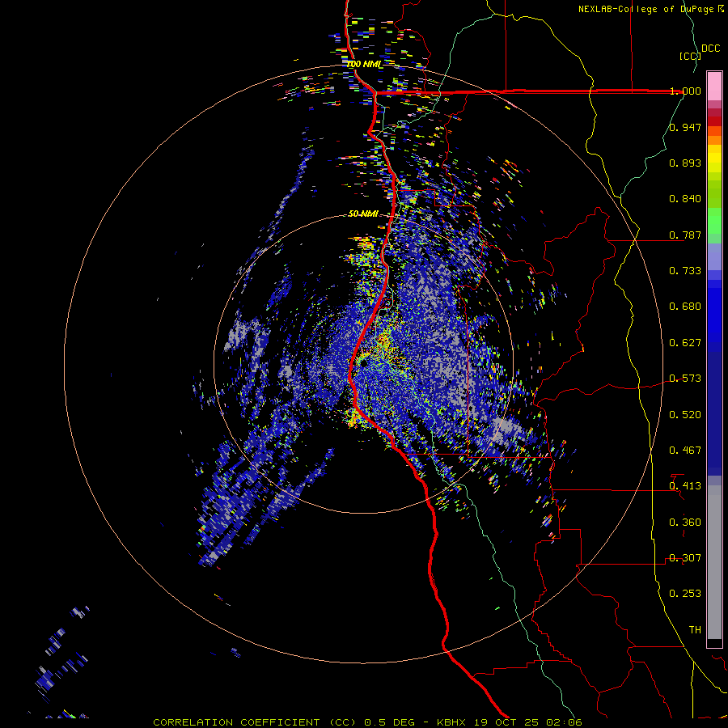Select the 0.893 scale label
Viewport: 728px width, 728px height.
coord(685,163)
